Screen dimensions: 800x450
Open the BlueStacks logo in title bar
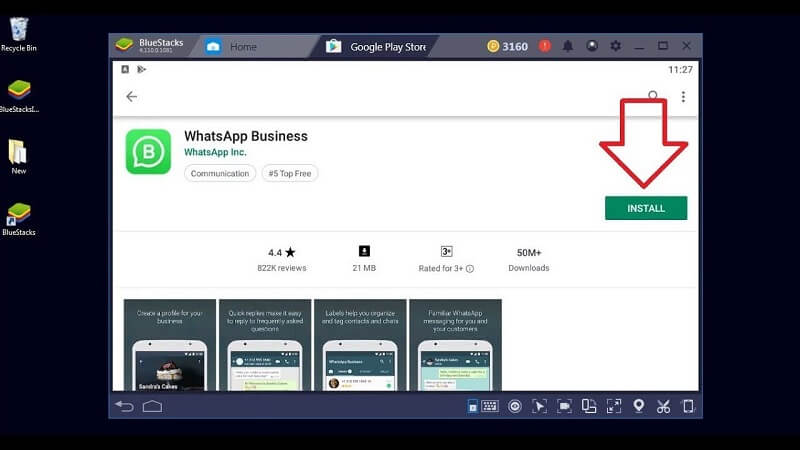click(124, 45)
